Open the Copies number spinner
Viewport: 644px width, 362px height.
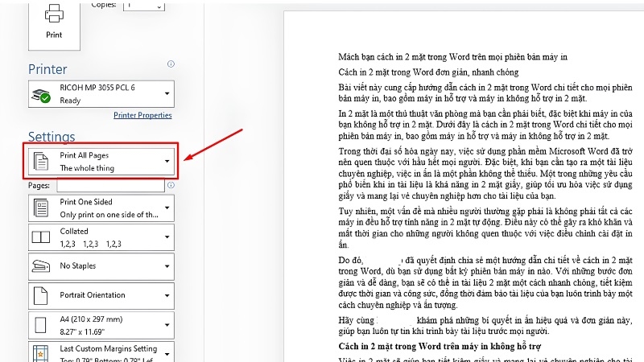tap(144, 6)
